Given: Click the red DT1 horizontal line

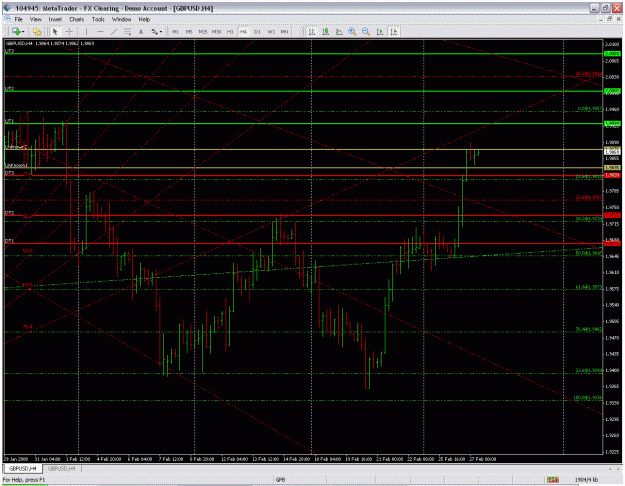Looking at the screenshot, I should click(x=303, y=243).
